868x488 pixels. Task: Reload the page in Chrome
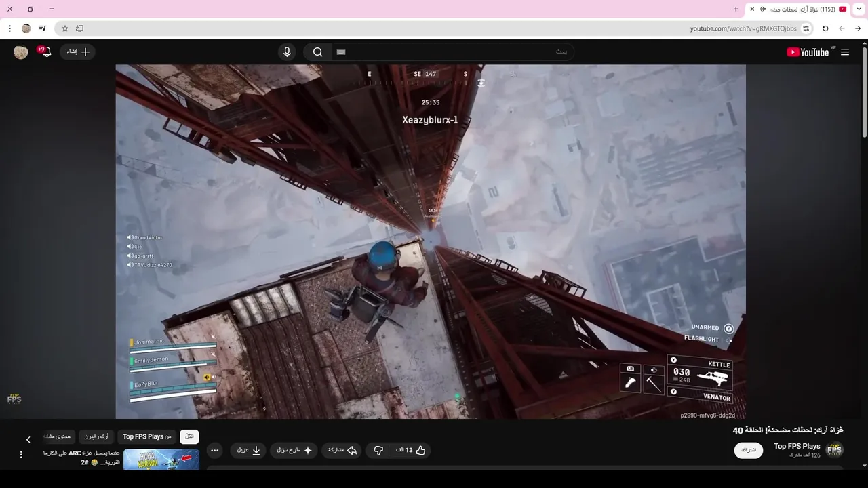click(x=825, y=28)
